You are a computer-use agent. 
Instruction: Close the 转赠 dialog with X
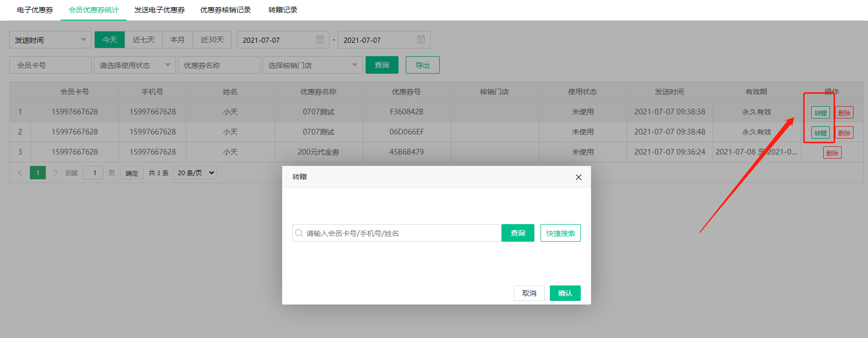tap(578, 177)
